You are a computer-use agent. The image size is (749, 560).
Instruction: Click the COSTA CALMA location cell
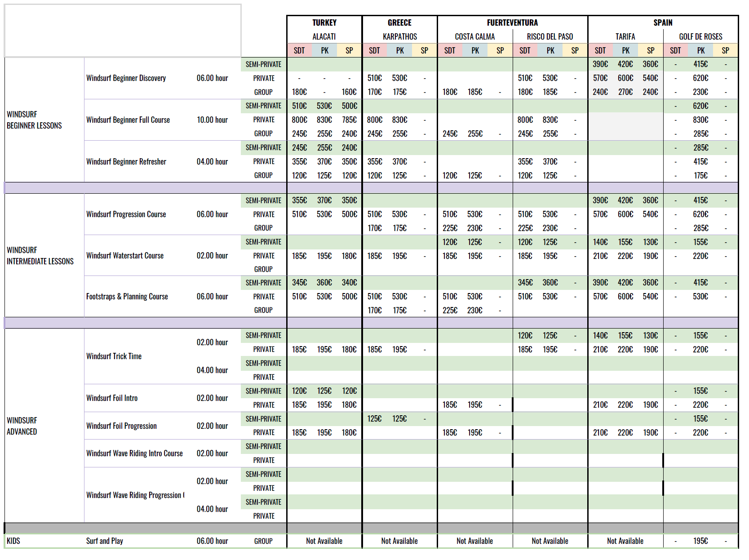[x=474, y=36]
